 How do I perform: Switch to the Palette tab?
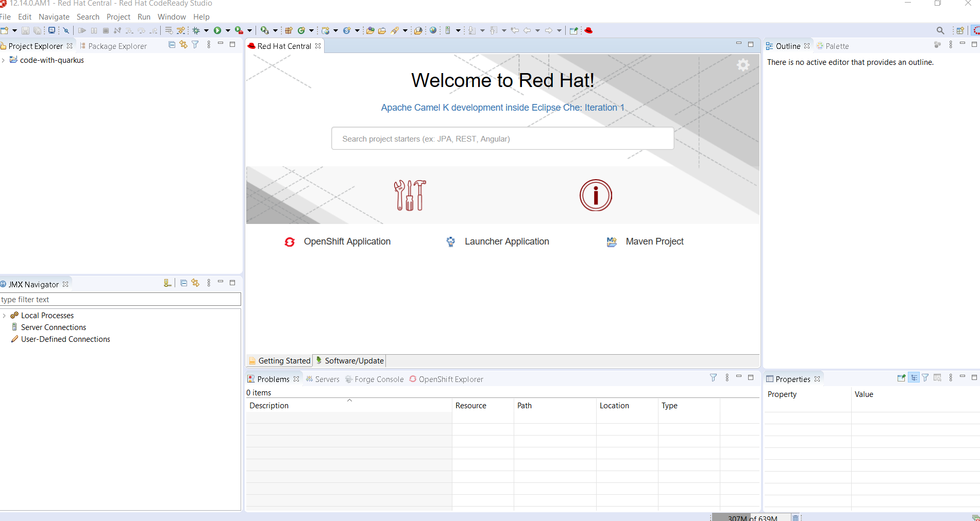click(x=833, y=46)
